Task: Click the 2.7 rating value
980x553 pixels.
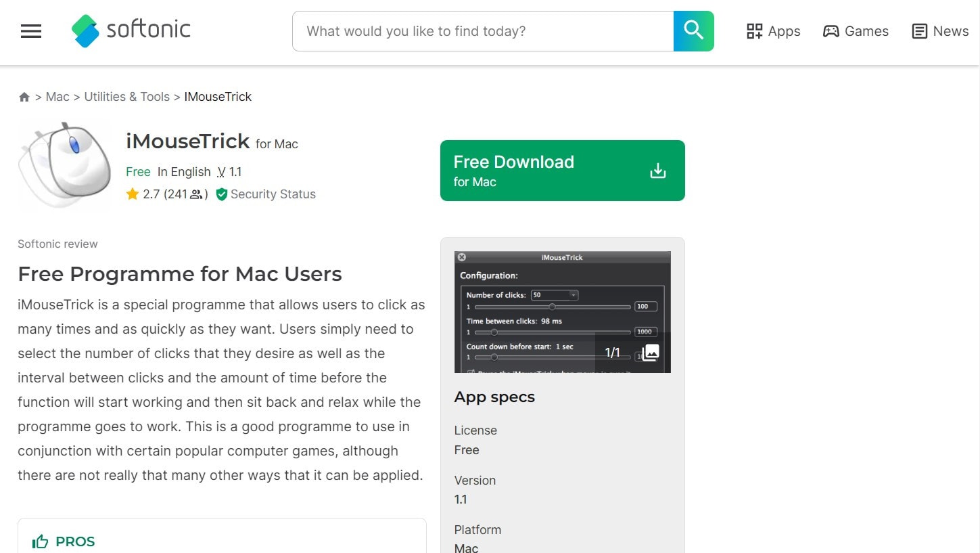Action: (x=151, y=194)
